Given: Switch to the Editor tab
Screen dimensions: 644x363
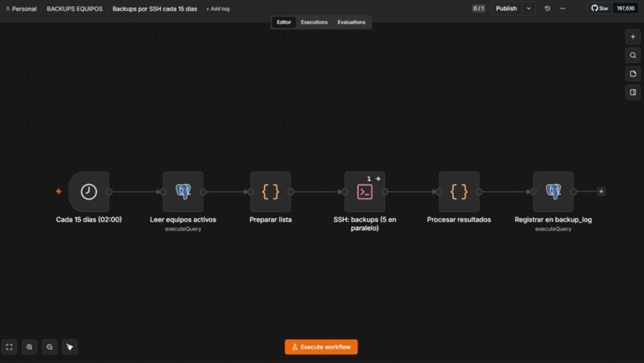Looking at the screenshot, I should tap(284, 22).
